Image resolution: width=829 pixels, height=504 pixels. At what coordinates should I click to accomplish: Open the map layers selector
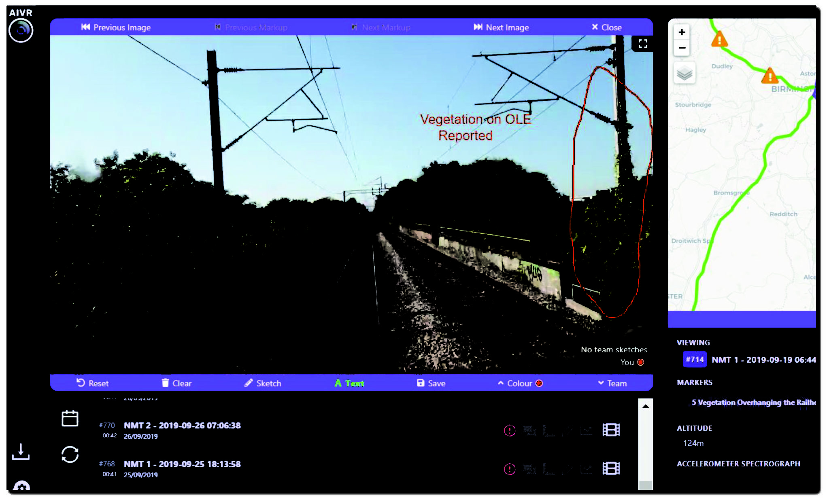point(684,74)
